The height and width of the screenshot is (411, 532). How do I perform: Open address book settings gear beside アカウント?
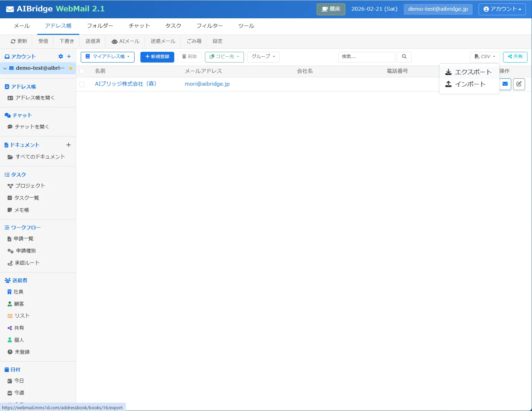(x=61, y=56)
